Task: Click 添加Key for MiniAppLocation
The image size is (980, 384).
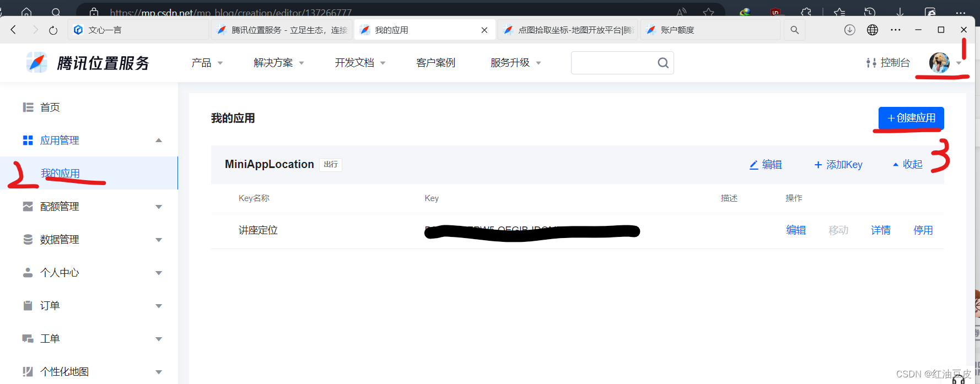Action: 838,165
